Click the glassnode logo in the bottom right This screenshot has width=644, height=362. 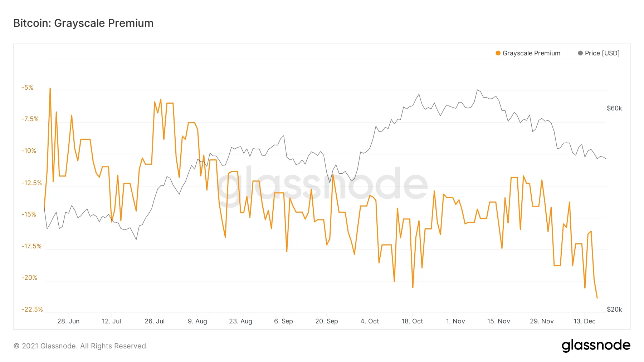coord(596,346)
